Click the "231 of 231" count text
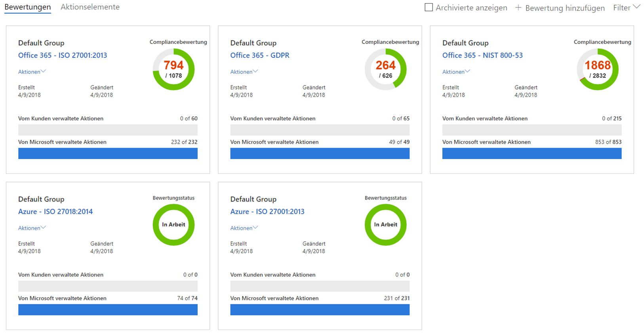644x334 pixels. (x=397, y=298)
